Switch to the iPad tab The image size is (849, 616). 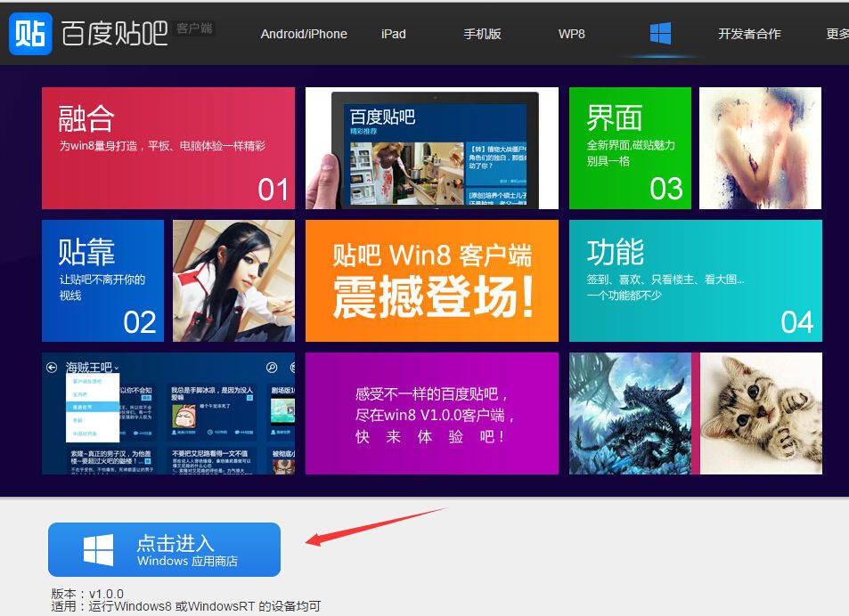point(393,34)
